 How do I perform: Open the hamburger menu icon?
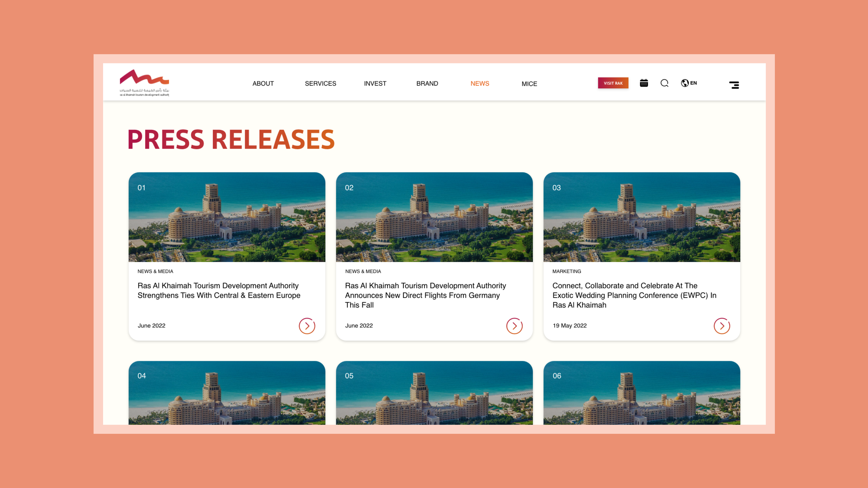pyautogui.click(x=734, y=85)
